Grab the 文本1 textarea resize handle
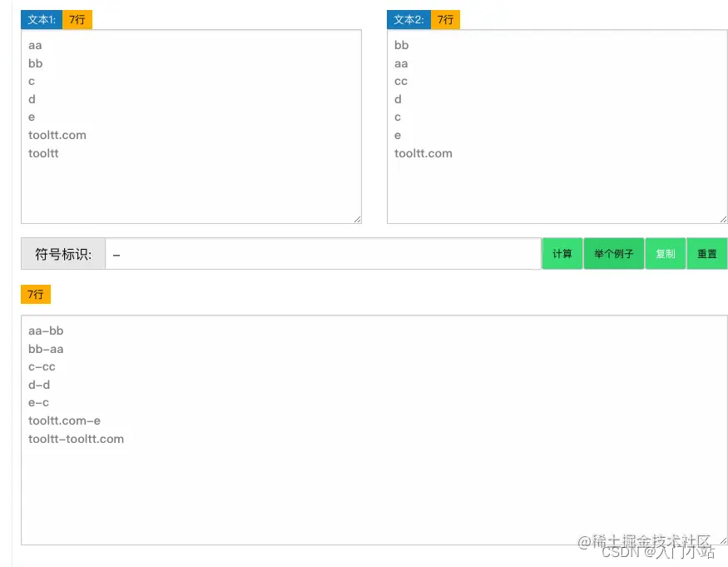The image size is (728, 567). click(x=357, y=219)
